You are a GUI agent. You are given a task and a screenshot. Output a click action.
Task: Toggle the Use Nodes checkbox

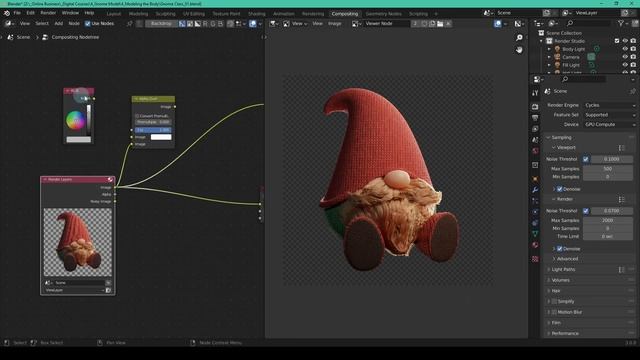pyautogui.click(x=87, y=24)
